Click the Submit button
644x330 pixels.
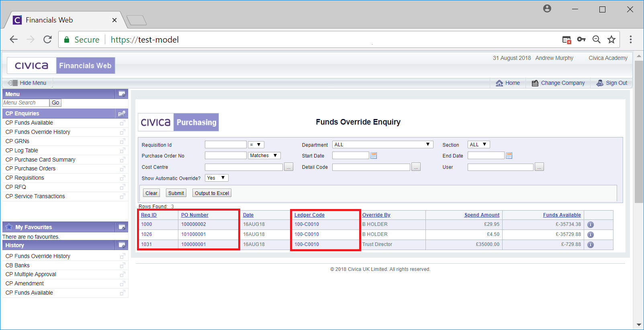(x=176, y=193)
